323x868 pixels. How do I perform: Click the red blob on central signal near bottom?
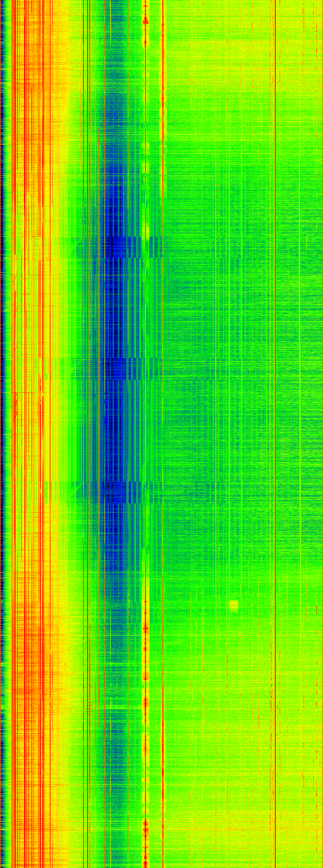tap(146, 826)
